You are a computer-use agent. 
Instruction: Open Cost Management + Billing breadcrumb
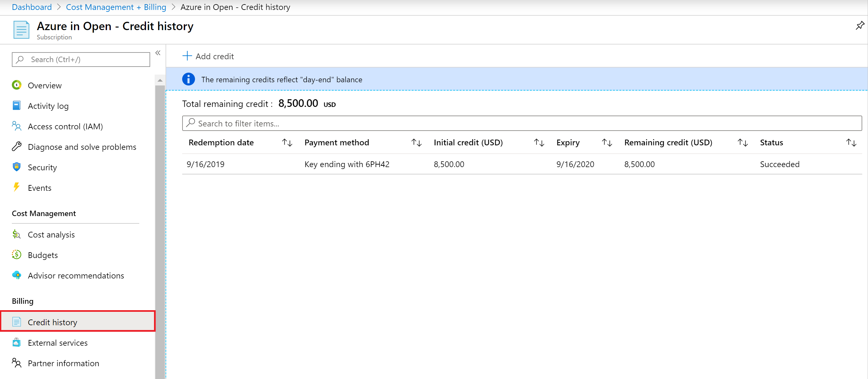(116, 7)
